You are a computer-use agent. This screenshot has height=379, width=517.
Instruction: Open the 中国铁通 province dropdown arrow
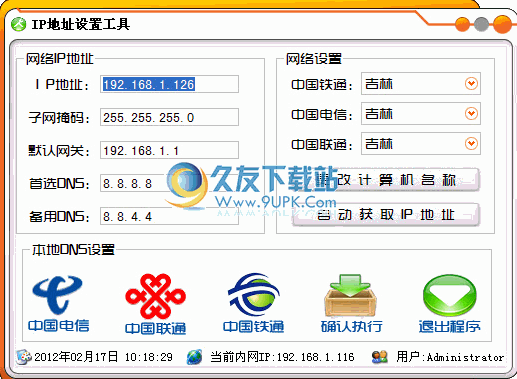pos(471,83)
